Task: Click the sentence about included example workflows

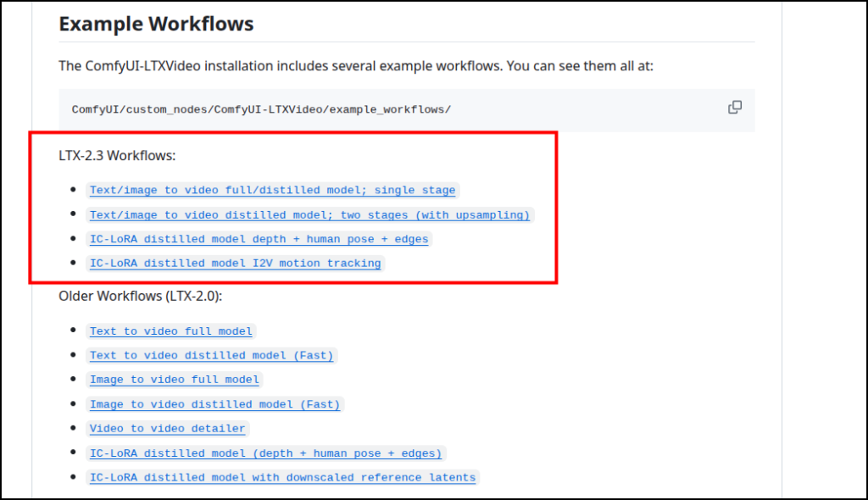Action: click(355, 65)
